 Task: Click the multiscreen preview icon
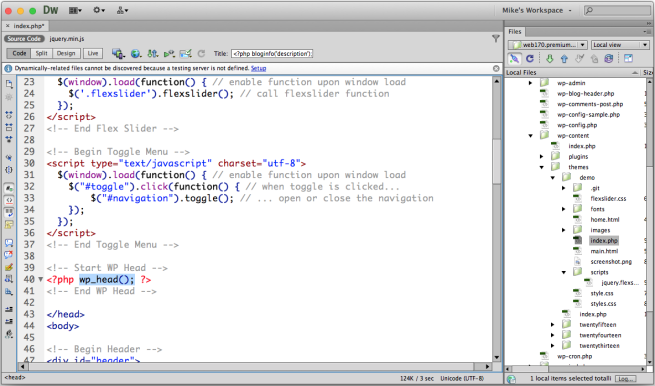118,53
